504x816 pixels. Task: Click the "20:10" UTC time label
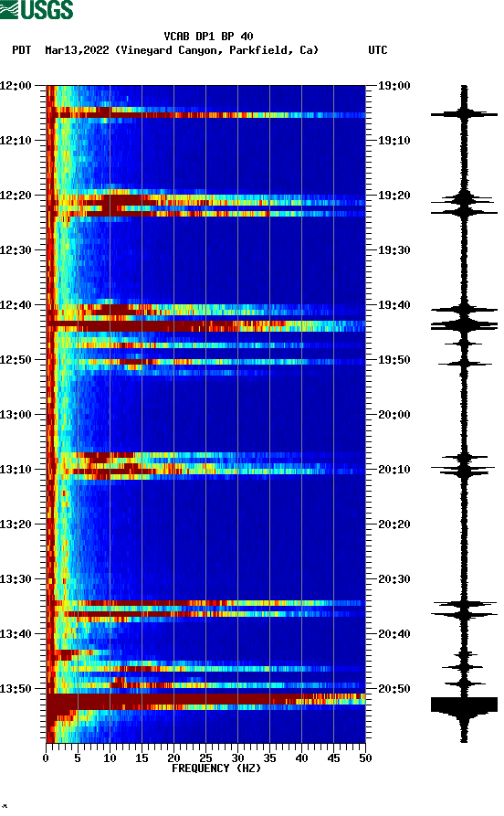click(394, 469)
